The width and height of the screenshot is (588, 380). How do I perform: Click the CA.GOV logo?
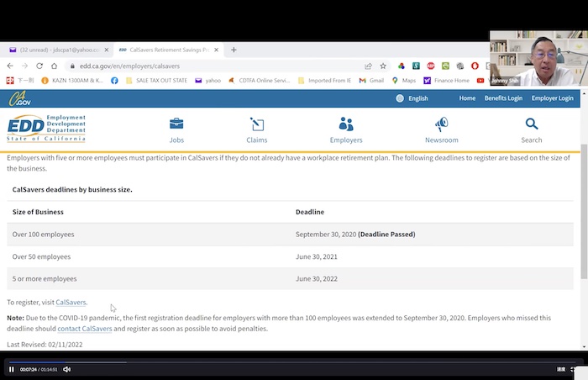point(20,98)
